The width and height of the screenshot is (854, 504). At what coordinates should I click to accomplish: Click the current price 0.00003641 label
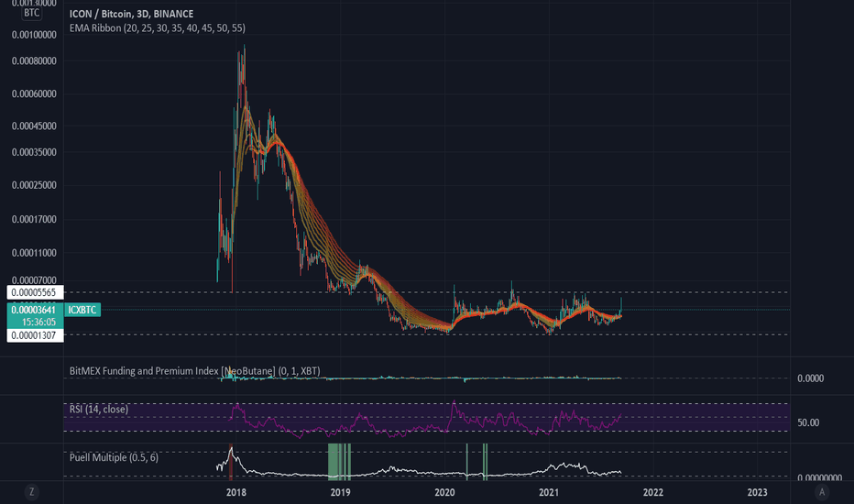click(35, 310)
